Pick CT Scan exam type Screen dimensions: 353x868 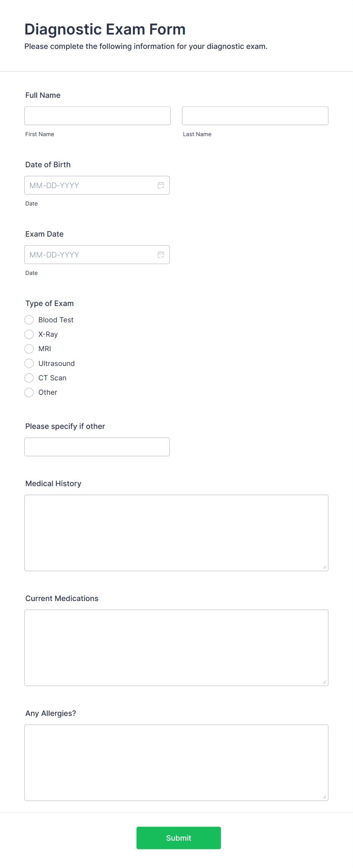click(x=29, y=378)
